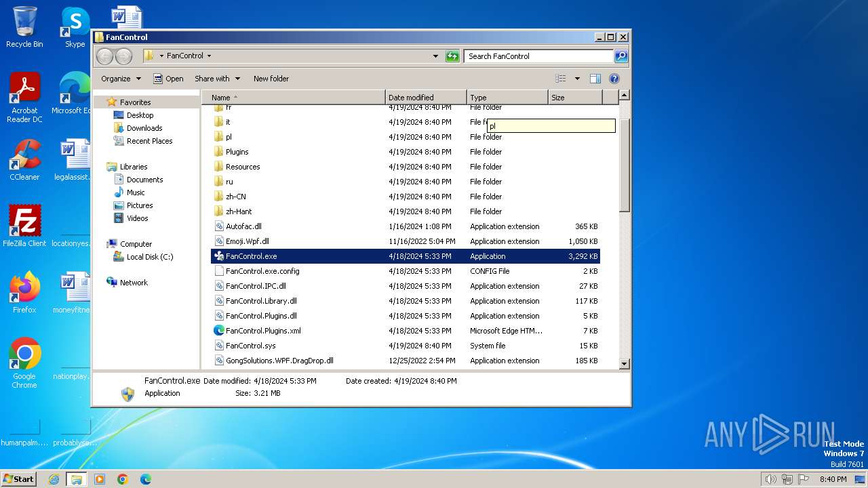Click the Change your view icon

pyautogui.click(x=560, y=79)
